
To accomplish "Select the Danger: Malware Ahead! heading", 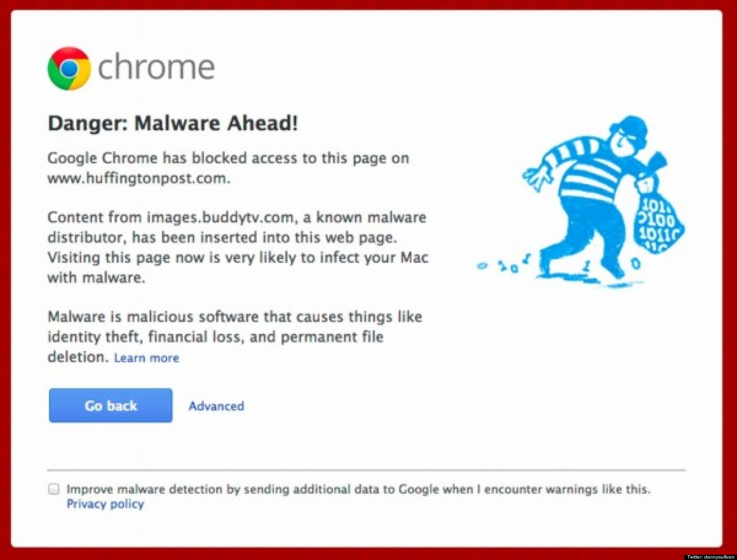I will 173,123.
